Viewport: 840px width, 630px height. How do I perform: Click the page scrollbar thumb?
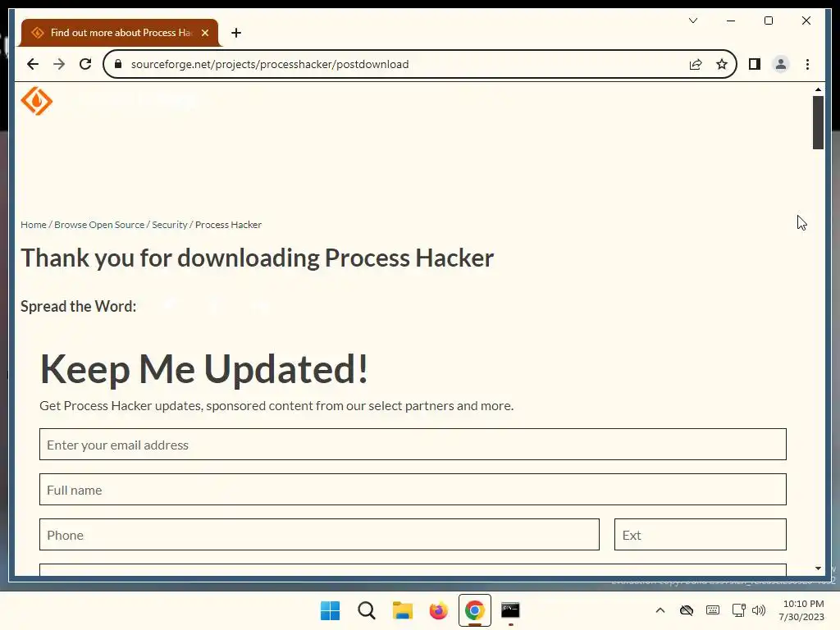tap(818, 122)
